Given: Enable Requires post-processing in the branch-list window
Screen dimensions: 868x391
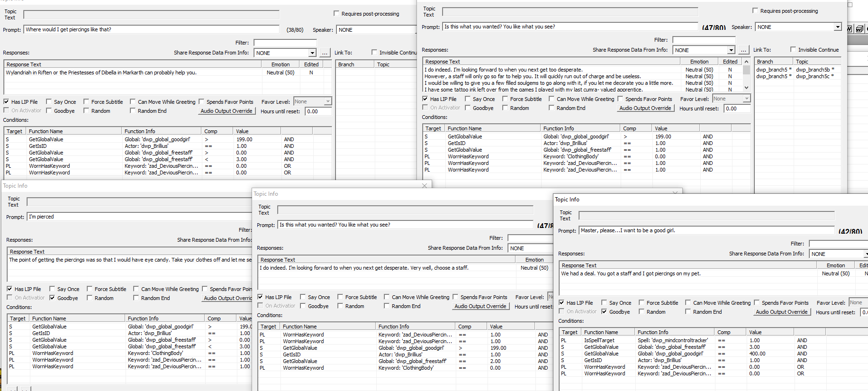Looking at the screenshot, I should tap(755, 11).
